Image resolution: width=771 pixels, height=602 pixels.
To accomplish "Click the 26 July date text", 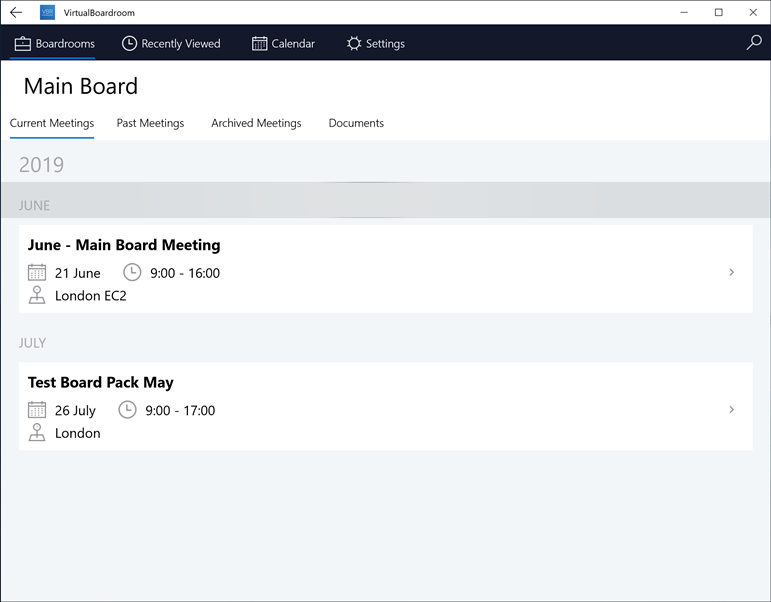I will pos(75,410).
